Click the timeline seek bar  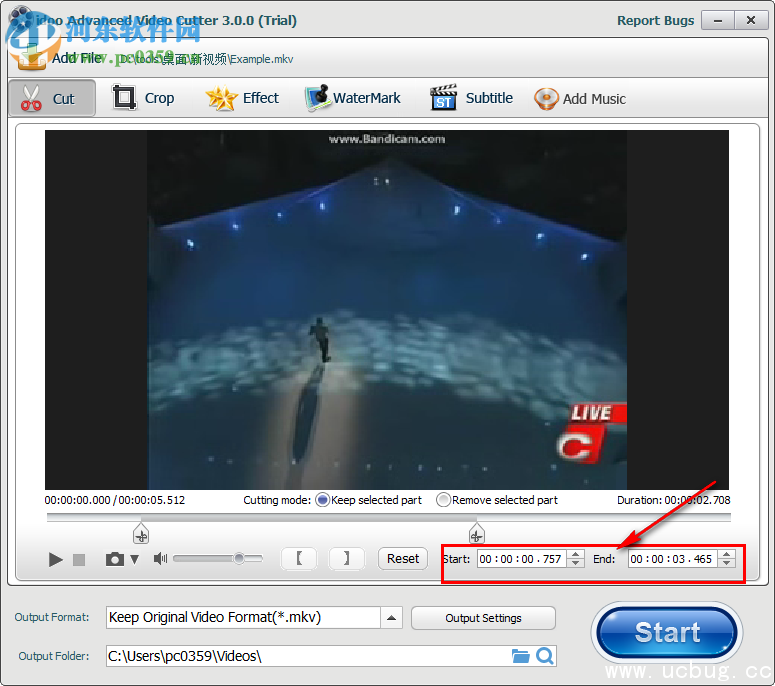pyautogui.click(x=388, y=517)
